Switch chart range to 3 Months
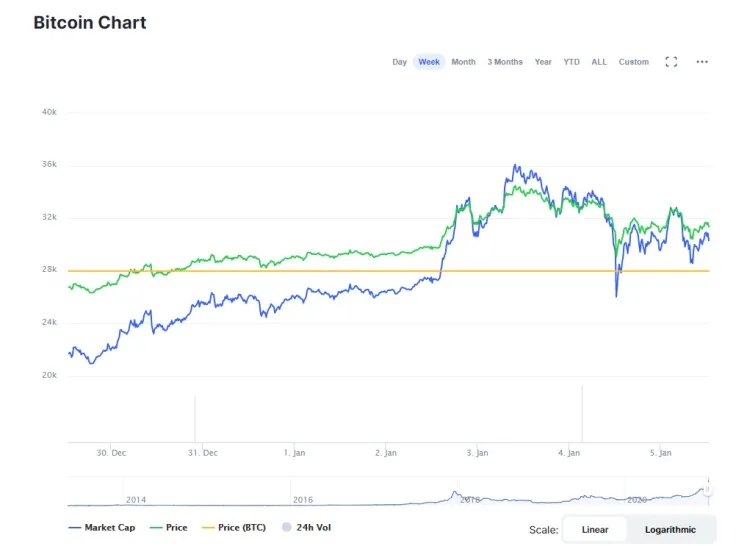This screenshot has width=736, height=546. (505, 62)
